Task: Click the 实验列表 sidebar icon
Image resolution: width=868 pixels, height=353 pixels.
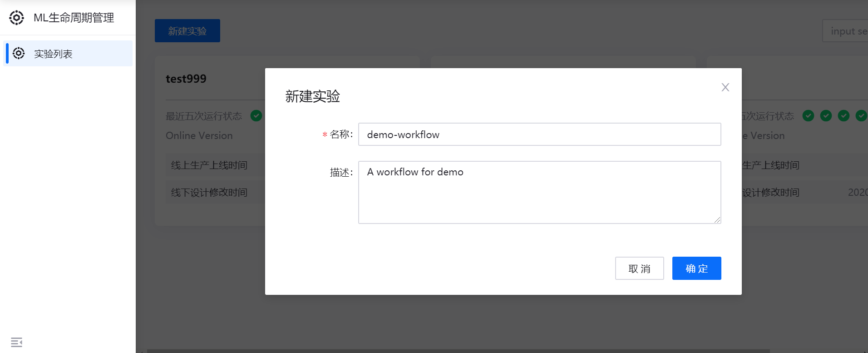Action: pos(19,54)
